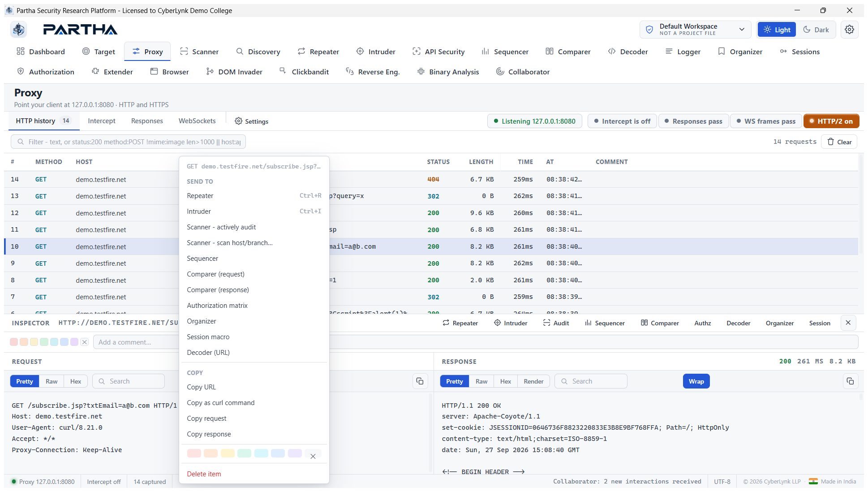
Task: Choose Delete item in context menu
Action: tap(254, 474)
